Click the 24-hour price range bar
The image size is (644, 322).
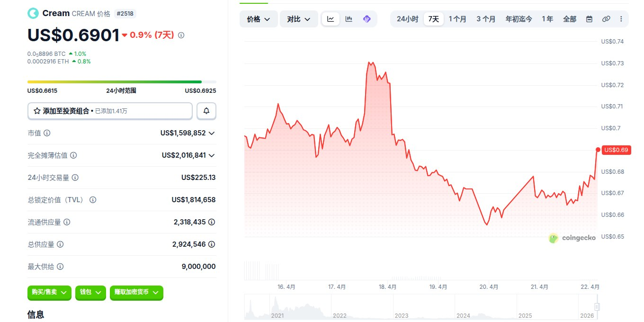click(122, 82)
